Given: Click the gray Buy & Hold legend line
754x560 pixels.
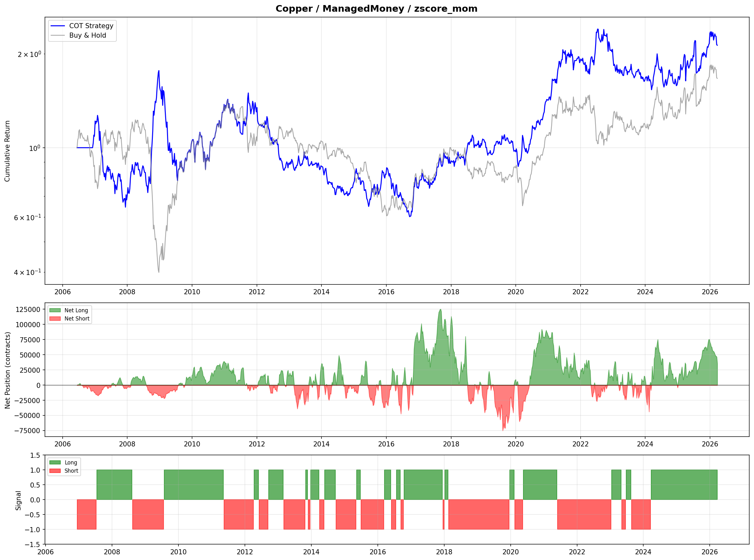Looking at the screenshot, I should (57, 35).
